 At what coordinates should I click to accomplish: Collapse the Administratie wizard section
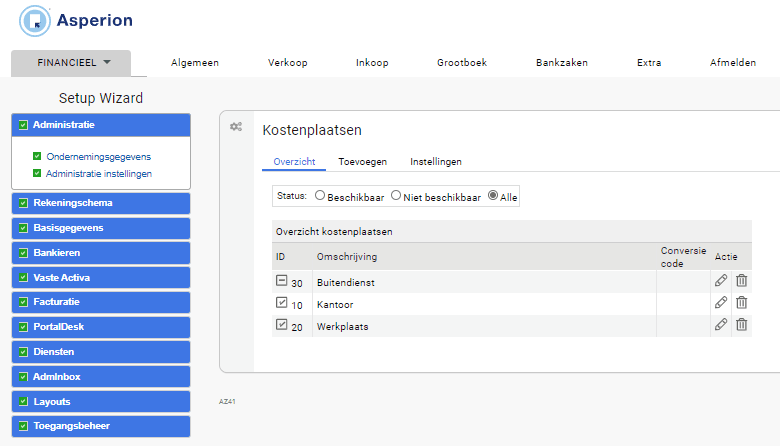[101, 125]
